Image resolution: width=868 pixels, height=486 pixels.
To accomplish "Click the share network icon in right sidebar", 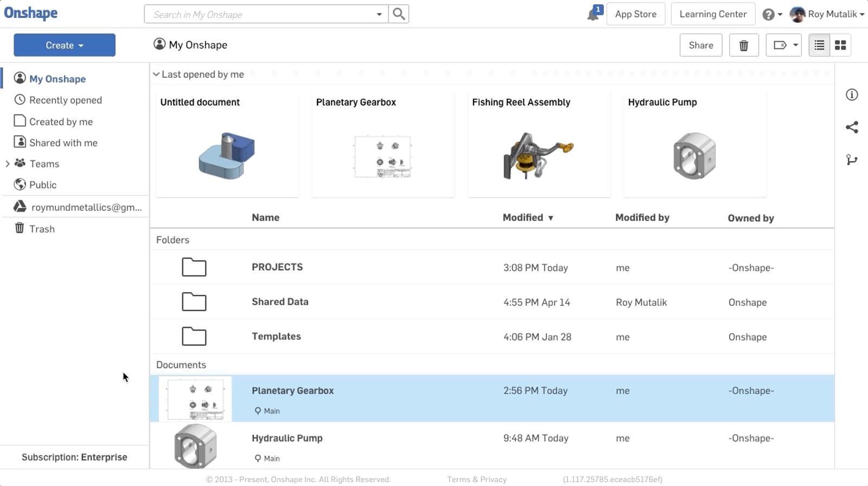I will tap(852, 128).
